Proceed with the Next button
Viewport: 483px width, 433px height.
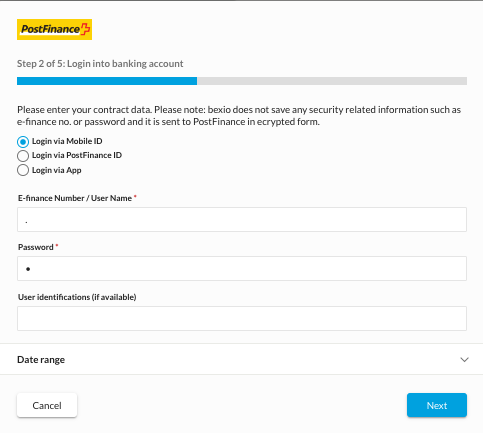pos(437,405)
